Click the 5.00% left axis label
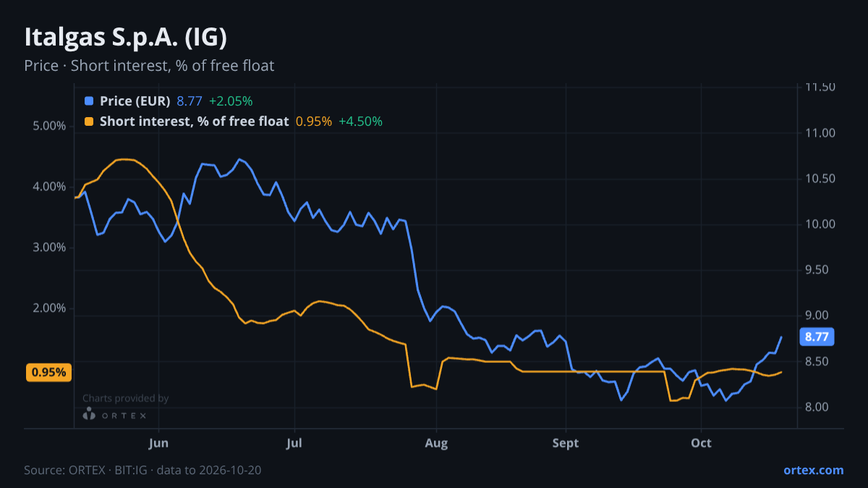This screenshot has width=868, height=488. [49, 126]
